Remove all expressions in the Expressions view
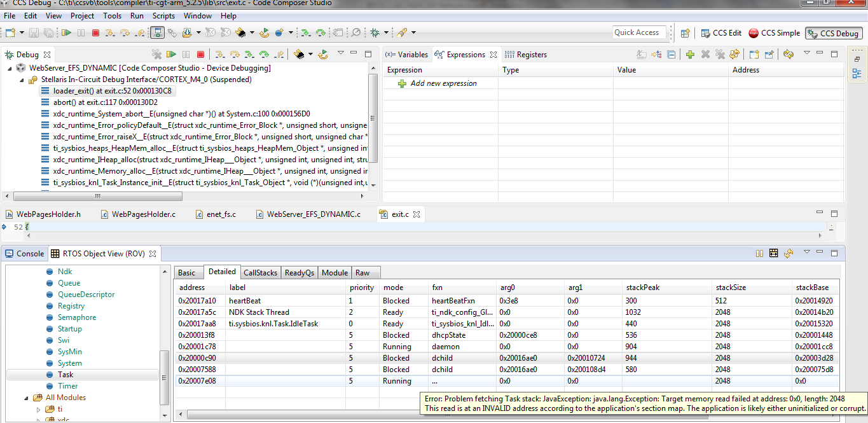The width and height of the screenshot is (868, 423). pyautogui.click(x=720, y=54)
